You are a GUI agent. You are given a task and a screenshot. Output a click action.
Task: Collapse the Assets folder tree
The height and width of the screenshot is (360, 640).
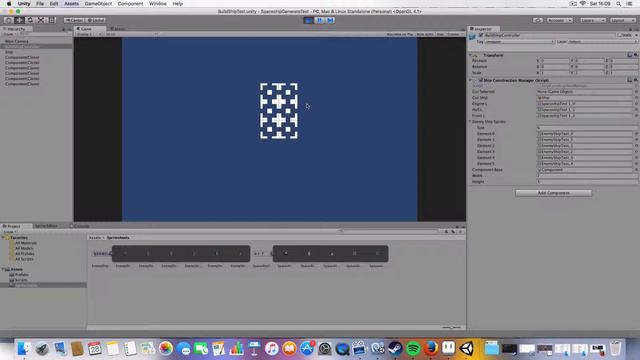click(3, 269)
